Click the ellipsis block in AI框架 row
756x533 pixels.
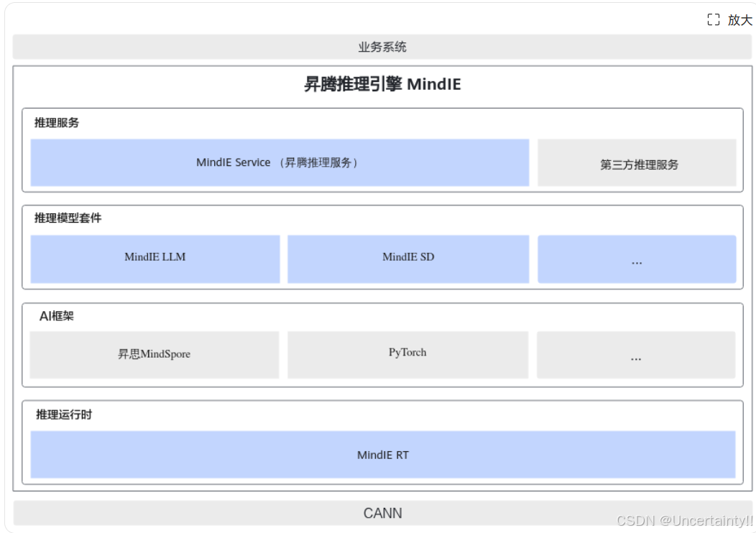pyautogui.click(x=637, y=355)
